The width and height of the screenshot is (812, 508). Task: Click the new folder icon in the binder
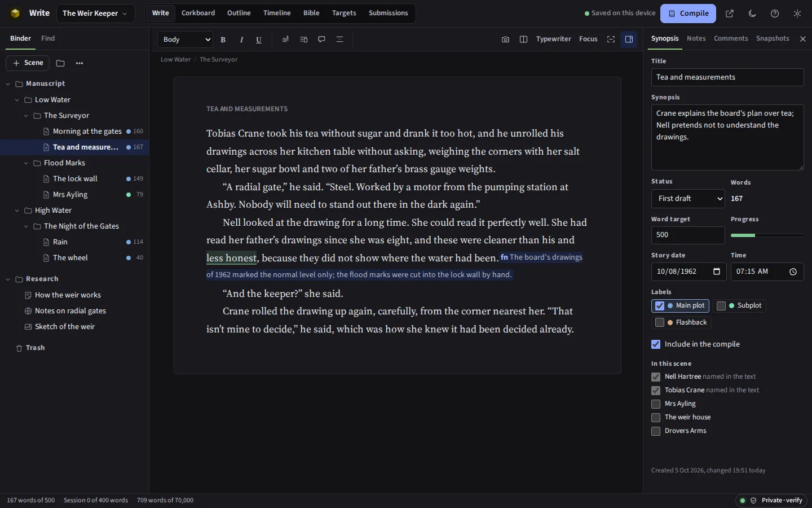[60, 63]
